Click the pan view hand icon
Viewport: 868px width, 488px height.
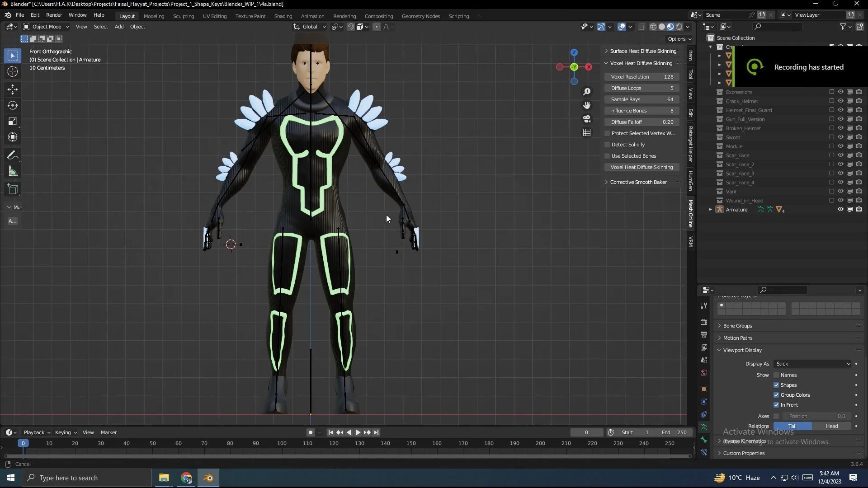[587, 105]
